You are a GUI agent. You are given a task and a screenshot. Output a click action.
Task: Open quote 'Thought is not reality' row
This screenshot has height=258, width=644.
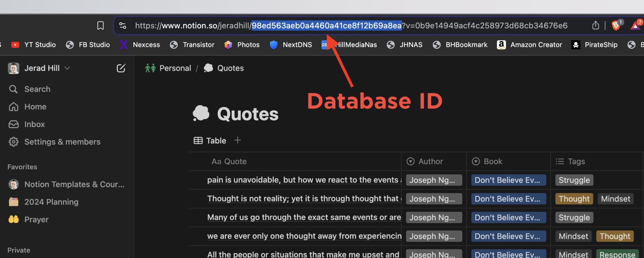tap(304, 199)
